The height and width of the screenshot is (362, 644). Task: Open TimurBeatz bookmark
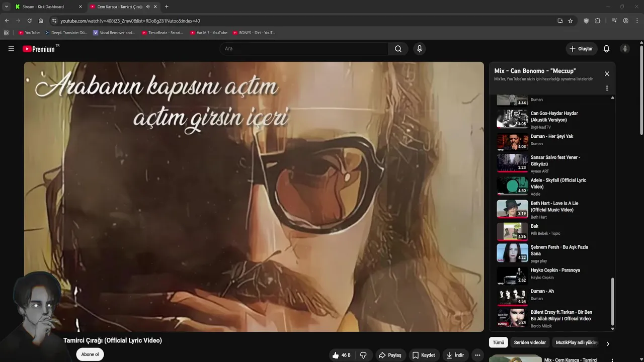(163, 33)
